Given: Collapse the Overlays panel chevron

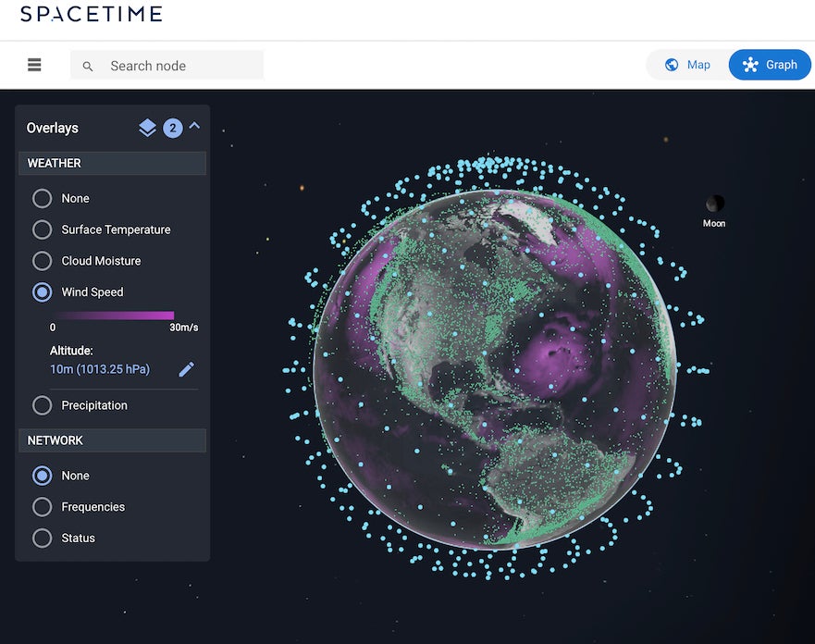Looking at the screenshot, I should pyautogui.click(x=194, y=127).
